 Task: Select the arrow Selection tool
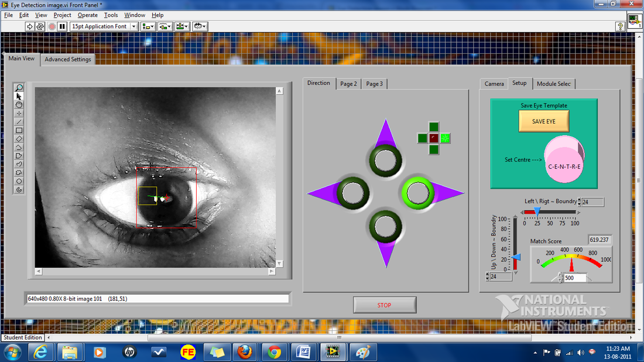pyautogui.click(x=19, y=96)
